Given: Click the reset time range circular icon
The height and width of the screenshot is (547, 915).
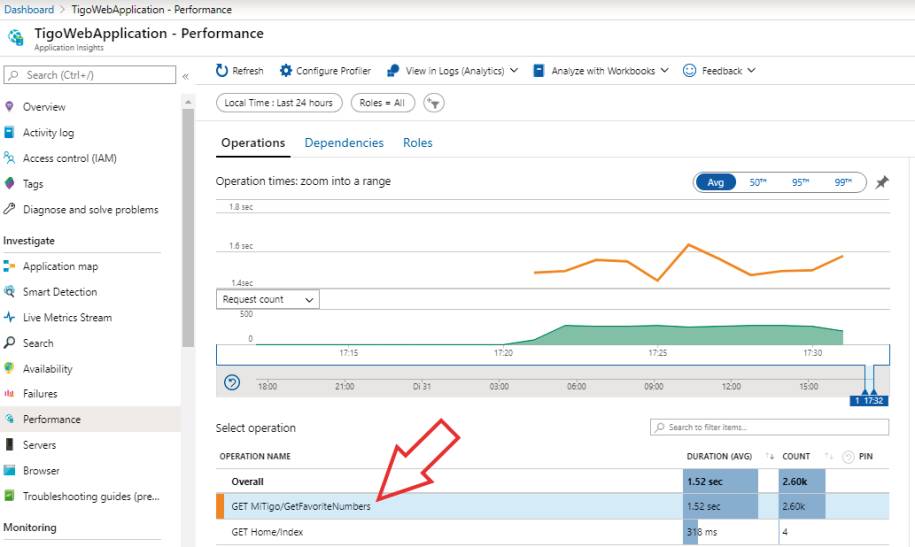Looking at the screenshot, I should pyautogui.click(x=232, y=382).
